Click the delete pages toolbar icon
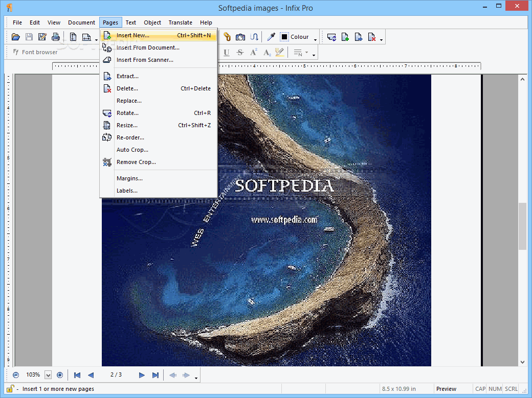Viewport: 532px width, 398px height. tap(372, 37)
